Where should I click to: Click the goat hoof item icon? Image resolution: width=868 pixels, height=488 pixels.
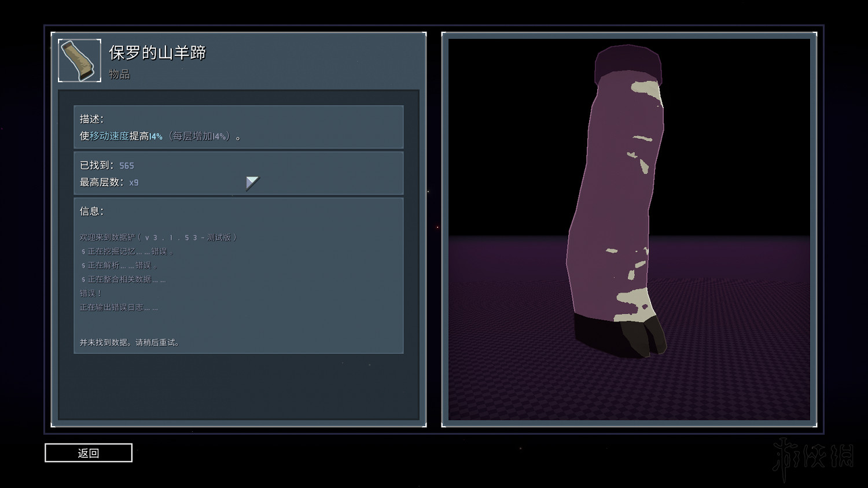pos(79,60)
